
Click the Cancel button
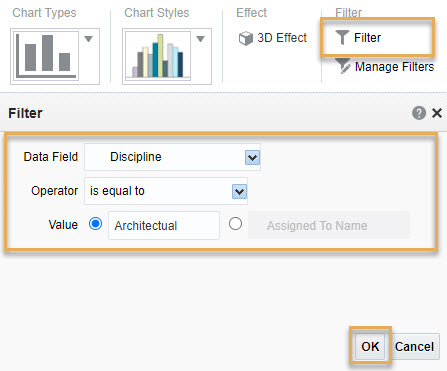(414, 346)
